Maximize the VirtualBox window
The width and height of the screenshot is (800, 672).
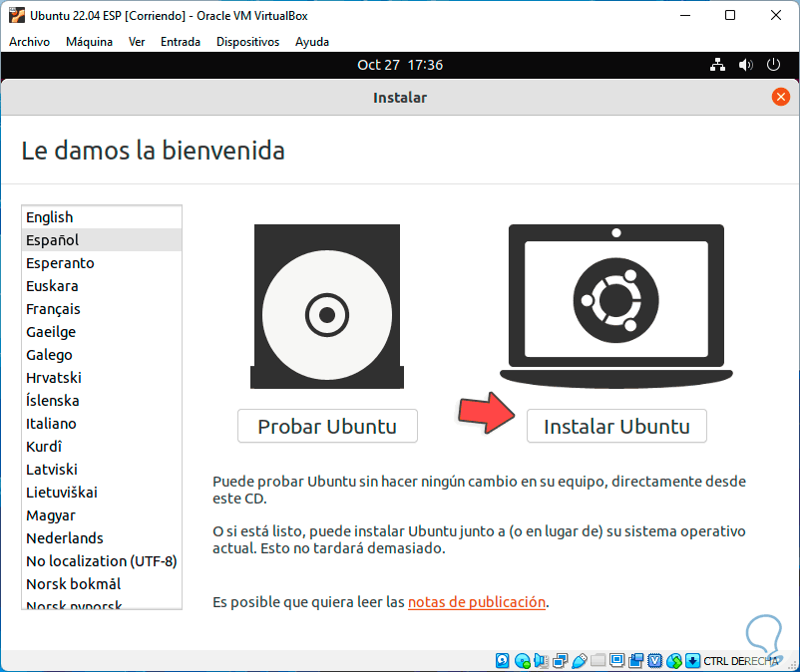click(730, 15)
